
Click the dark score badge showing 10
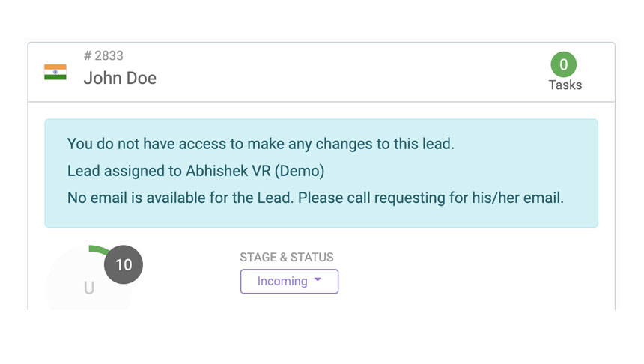point(124,264)
